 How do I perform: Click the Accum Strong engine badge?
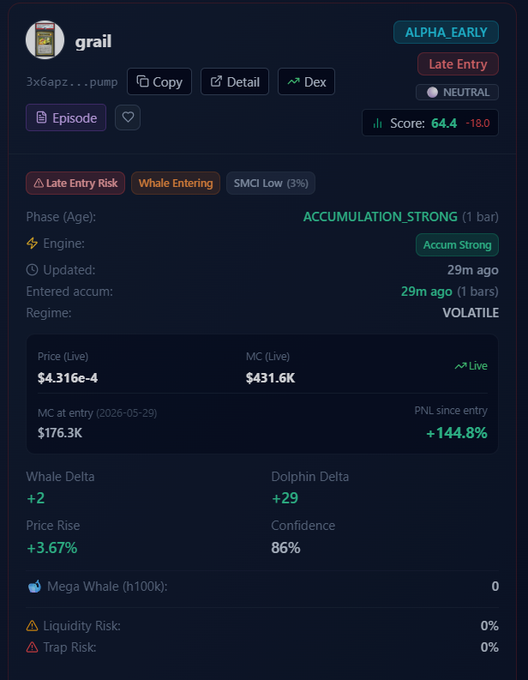tap(457, 245)
